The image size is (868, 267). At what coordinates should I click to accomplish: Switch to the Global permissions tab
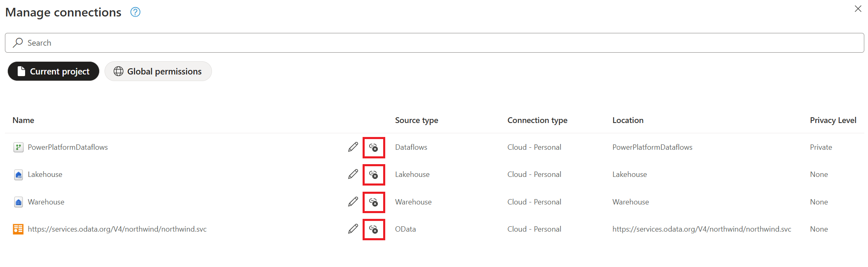pyautogui.click(x=158, y=72)
